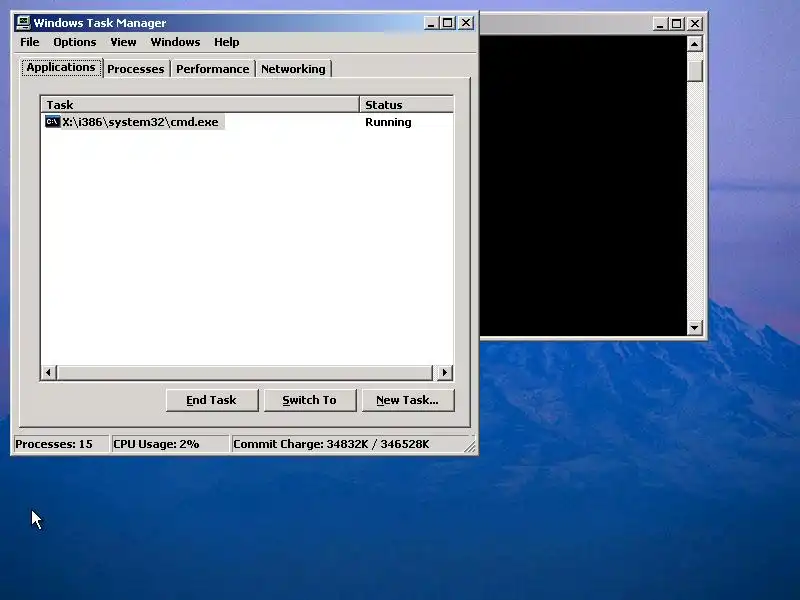800x600 pixels.
Task: Click the console window vertical scrollbar thumb
Action: point(694,70)
